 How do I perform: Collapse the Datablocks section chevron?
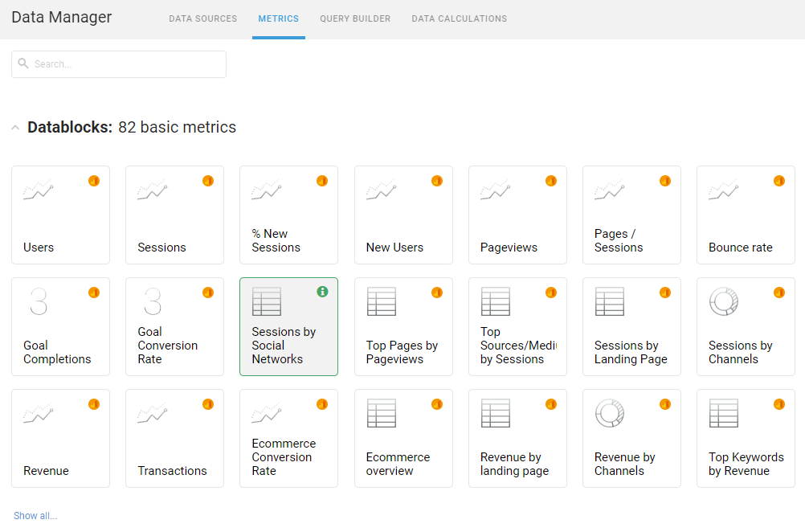[15, 128]
